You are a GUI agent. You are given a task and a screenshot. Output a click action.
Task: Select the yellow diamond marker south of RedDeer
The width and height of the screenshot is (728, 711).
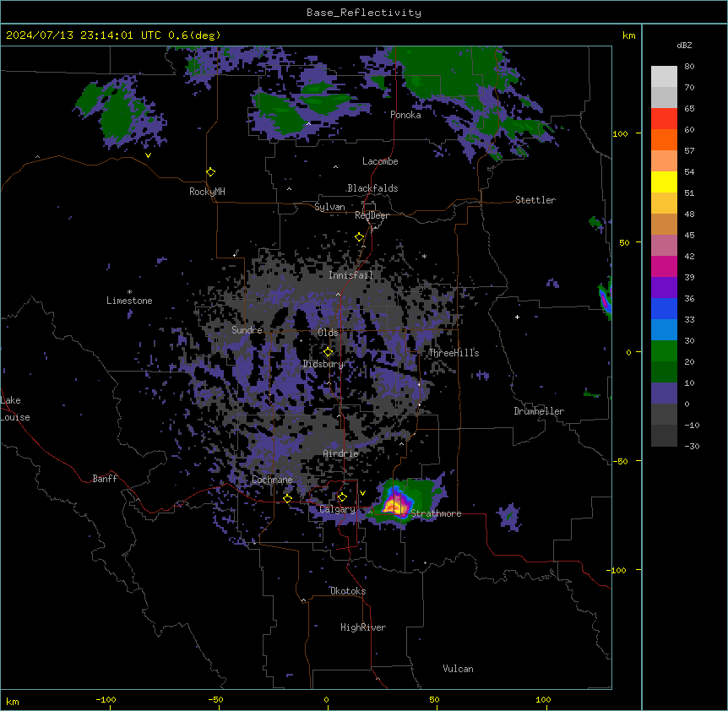[360, 237]
